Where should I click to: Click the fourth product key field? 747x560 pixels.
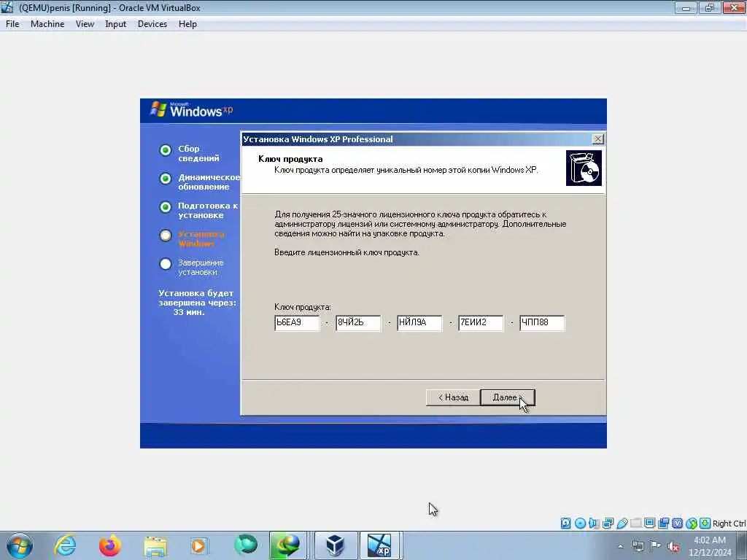pos(480,323)
